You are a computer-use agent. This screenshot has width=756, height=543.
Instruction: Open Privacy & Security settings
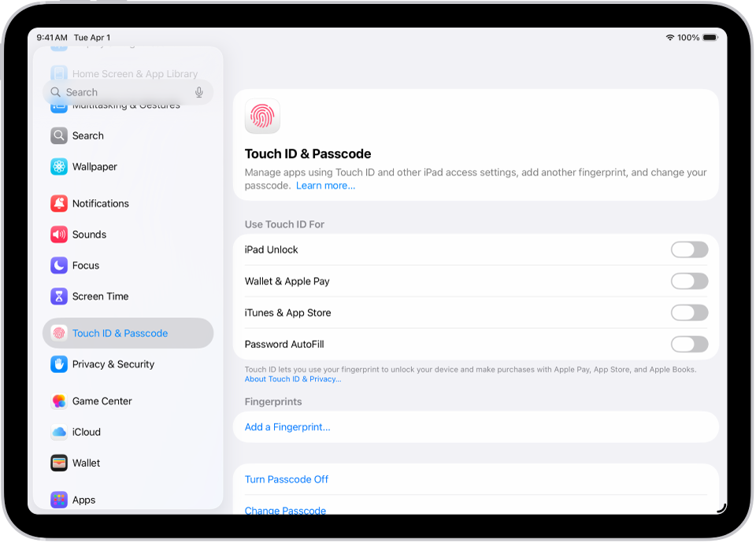click(111, 364)
